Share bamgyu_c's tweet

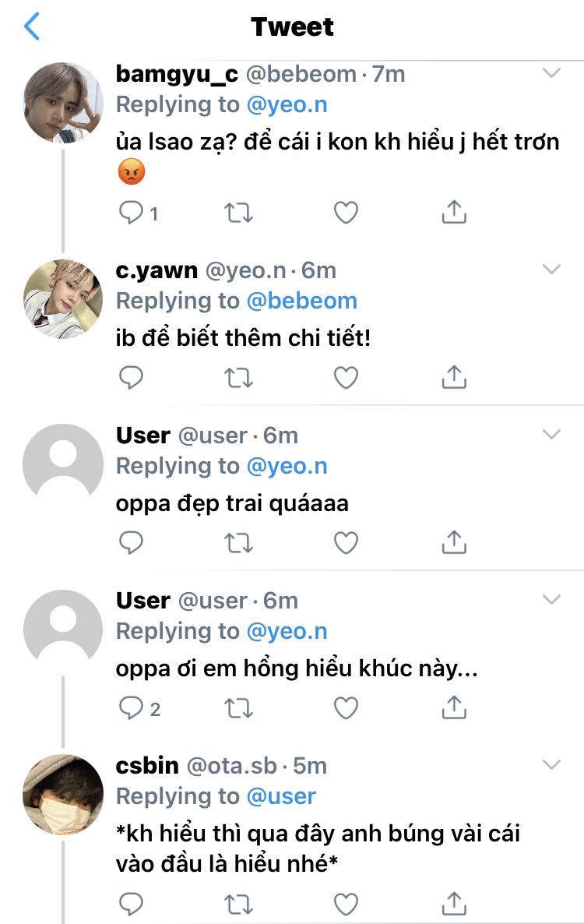(x=454, y=213)
